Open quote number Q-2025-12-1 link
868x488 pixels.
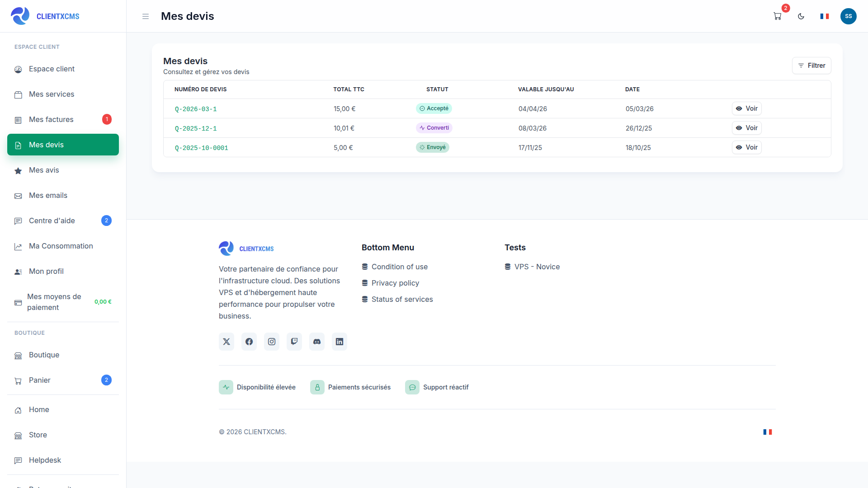coord(196,128)
